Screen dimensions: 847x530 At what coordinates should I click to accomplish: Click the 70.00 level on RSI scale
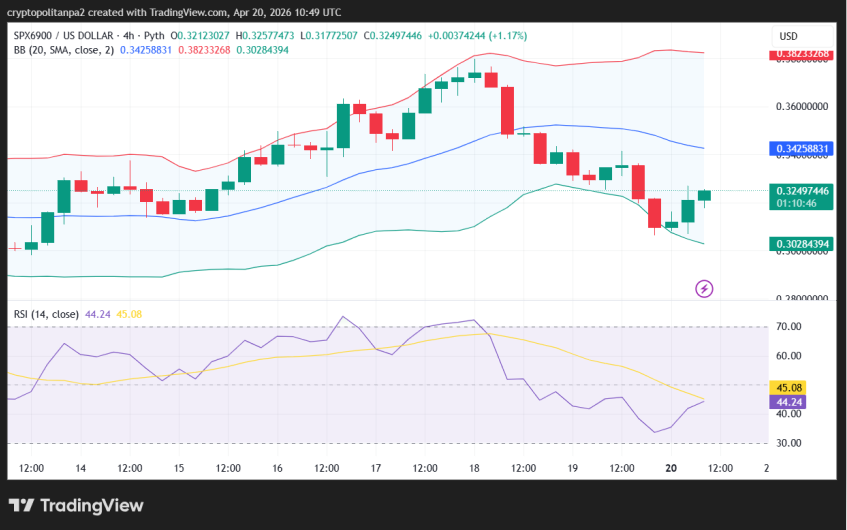coord(789,327)
